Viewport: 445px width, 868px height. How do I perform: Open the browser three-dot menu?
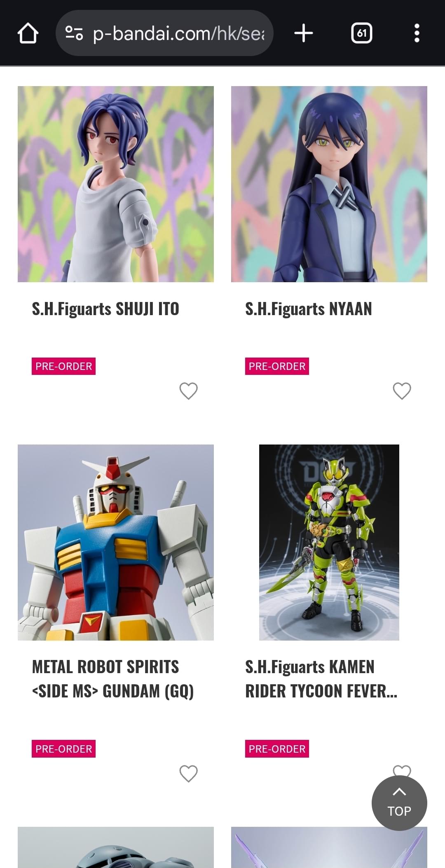coord(417,33)
